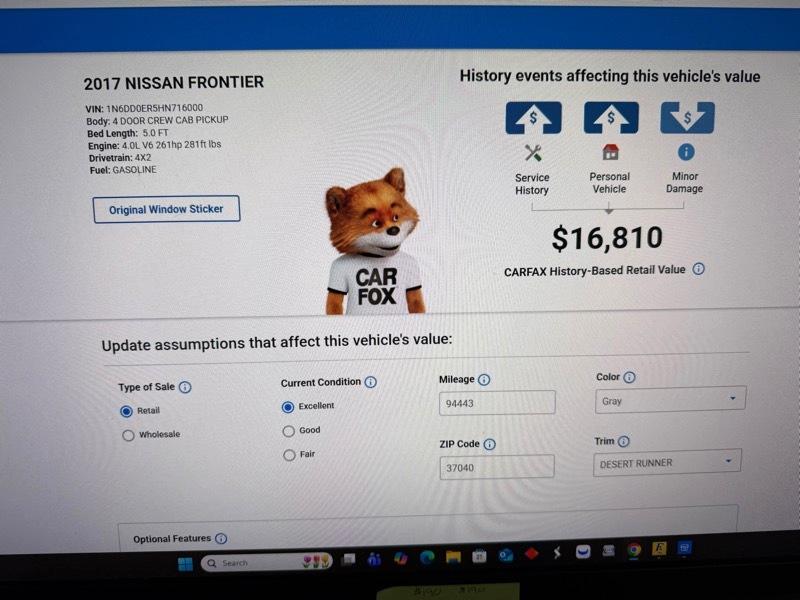The image size is (800, 600).
Task: Open info for CARFAX History-Based Retail Value
Action: click(698, 269)
